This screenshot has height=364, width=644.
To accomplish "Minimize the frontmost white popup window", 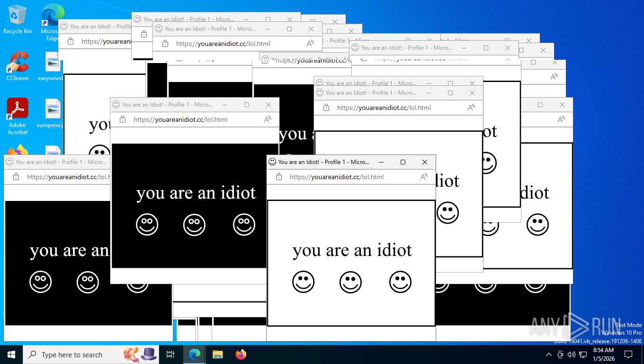I will [x=381, y=162].
